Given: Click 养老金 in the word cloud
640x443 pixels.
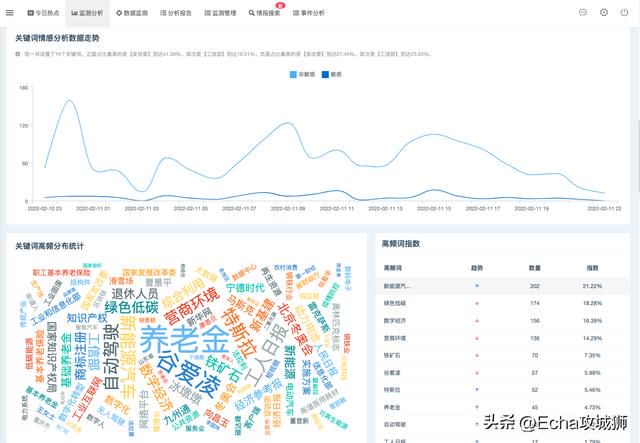Looking at the screenshot, I should [184, 339].
